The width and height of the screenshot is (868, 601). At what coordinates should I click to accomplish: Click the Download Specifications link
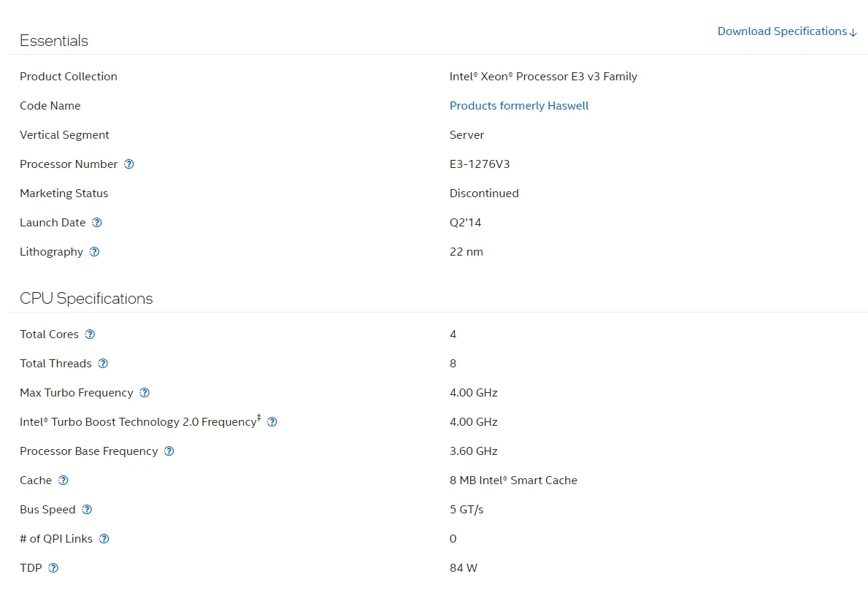tap(786, 31)
